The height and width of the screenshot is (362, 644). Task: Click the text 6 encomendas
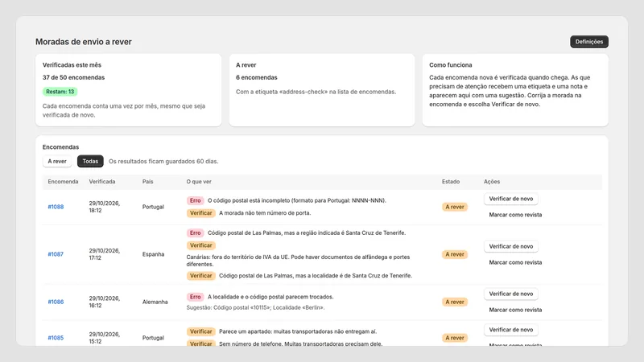coord(256,77)
